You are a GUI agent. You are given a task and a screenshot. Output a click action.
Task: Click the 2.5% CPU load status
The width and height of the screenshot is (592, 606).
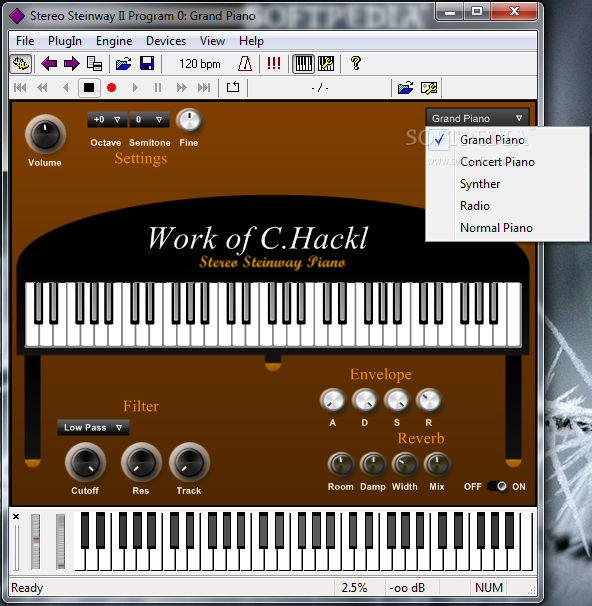click(x=354, y=588)
